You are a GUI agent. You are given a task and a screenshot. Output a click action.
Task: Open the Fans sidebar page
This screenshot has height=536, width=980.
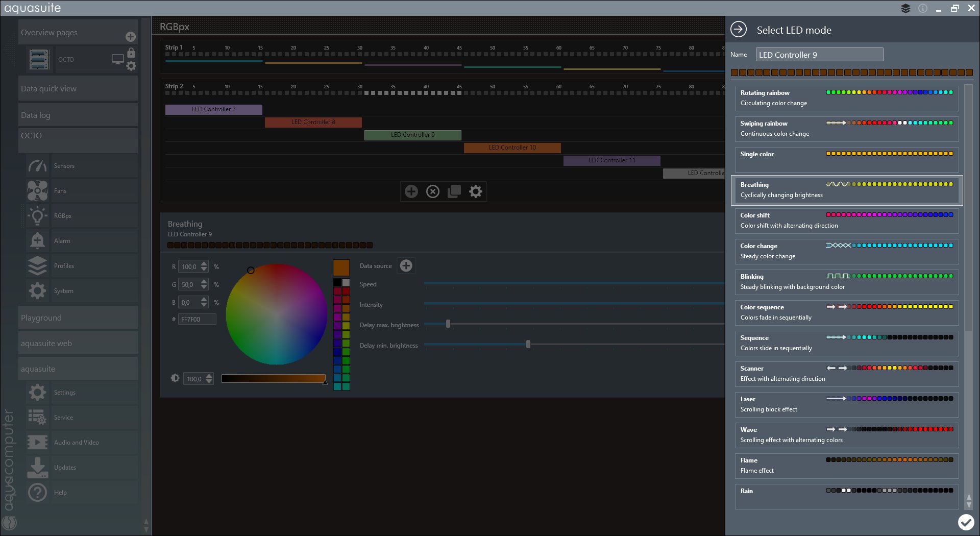click(60, 191)
